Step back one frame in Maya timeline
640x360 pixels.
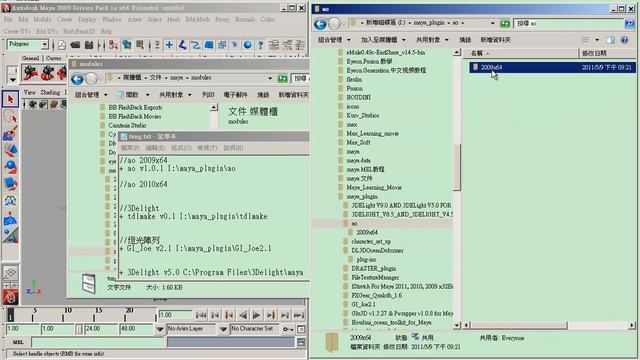[x=215, y=315]
